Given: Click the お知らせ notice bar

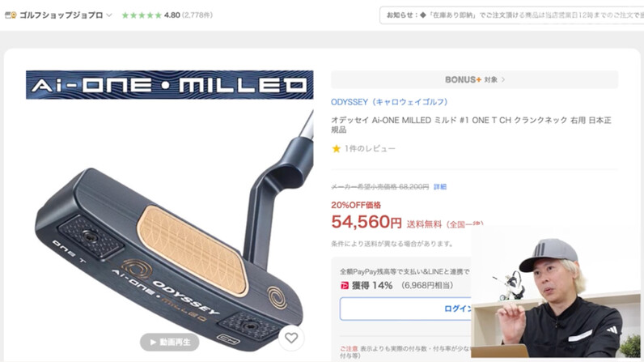Looking at the screenshot, I should click(512, 15).
